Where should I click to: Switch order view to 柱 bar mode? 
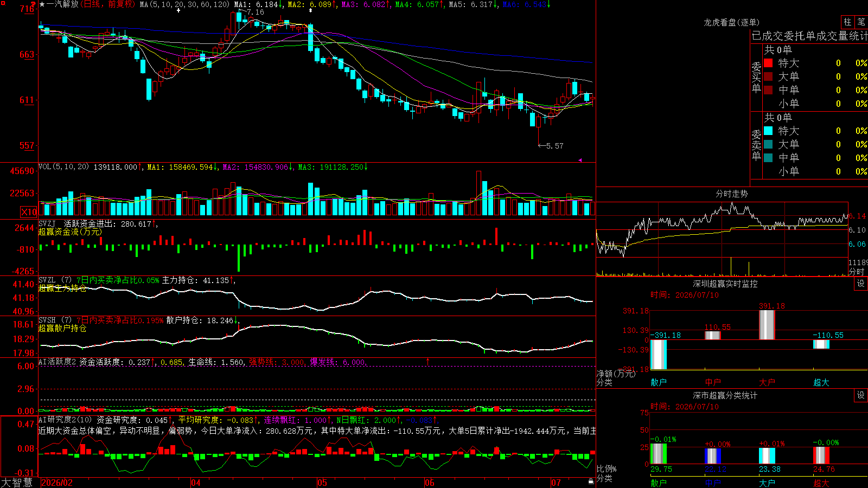coord(847,22)
